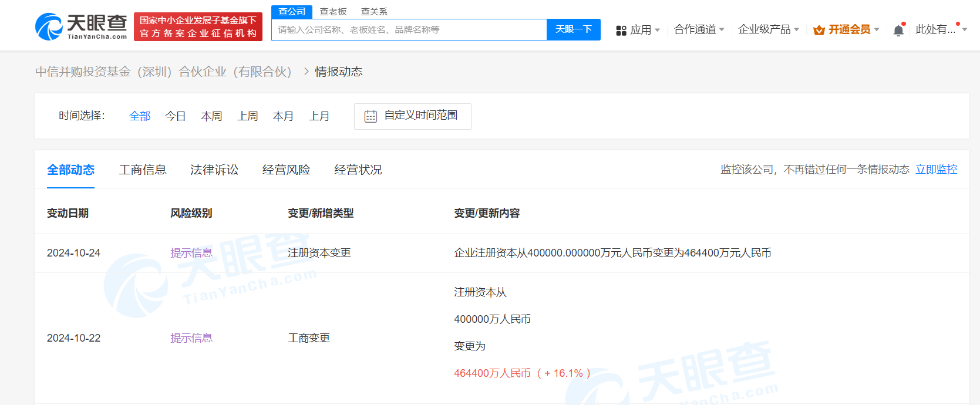Switch to 全部动态 tab
Image resolution: width=980 pixels, height=405 pixels.
pos(70,170)
